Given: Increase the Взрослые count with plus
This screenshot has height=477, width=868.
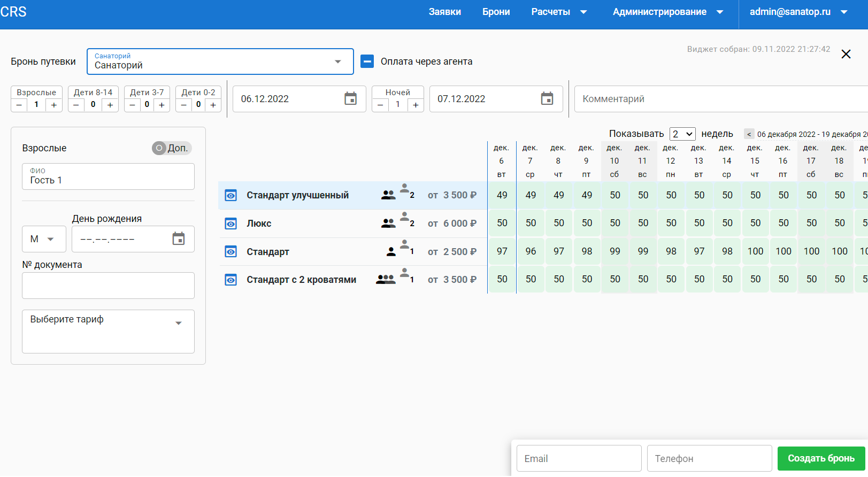Looking at the screenshot, I should (x=53, y=105).
